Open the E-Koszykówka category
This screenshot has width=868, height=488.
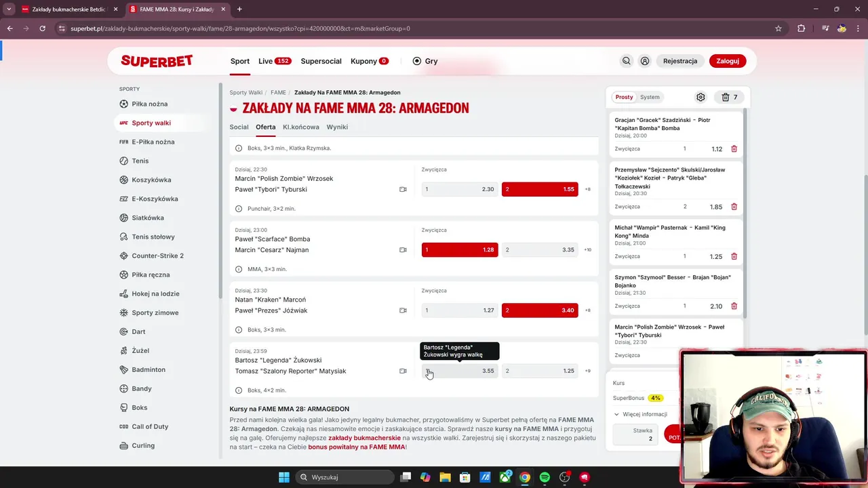(x=149, y=199)
